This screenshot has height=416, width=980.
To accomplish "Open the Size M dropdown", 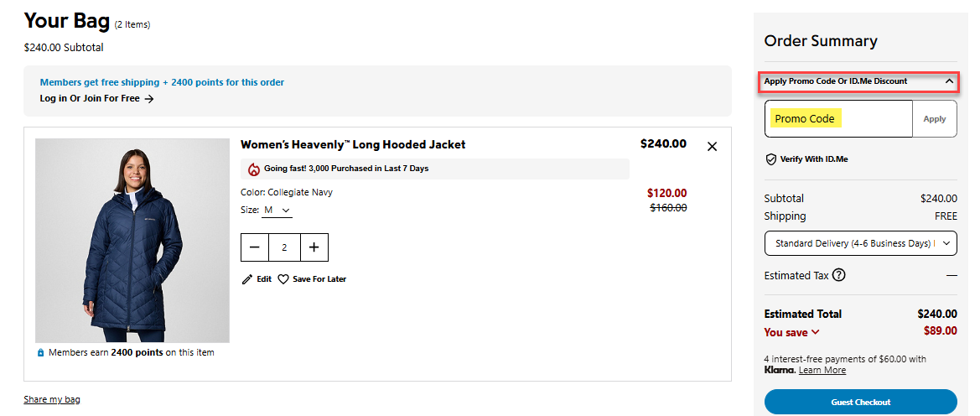I will pos(277,210).
